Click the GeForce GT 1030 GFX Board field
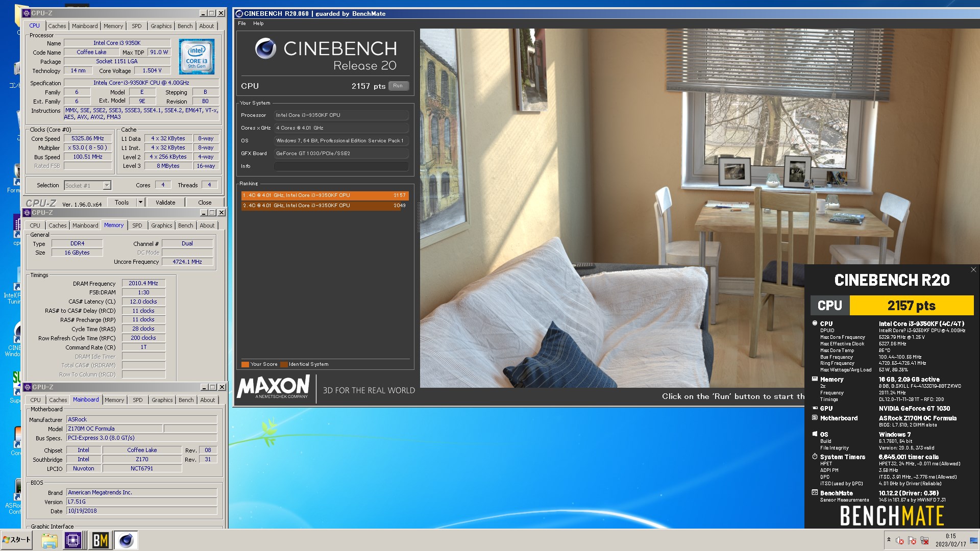Image resolution: width=980 pixels, height=551 pixels. (341, 154)
